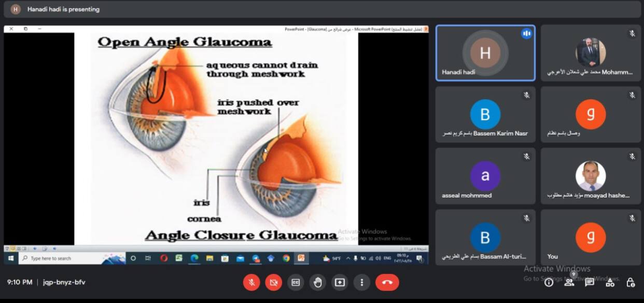644x303 pixels.
Task: Select Hanadi hadi's participant tile
Action: 485,53
